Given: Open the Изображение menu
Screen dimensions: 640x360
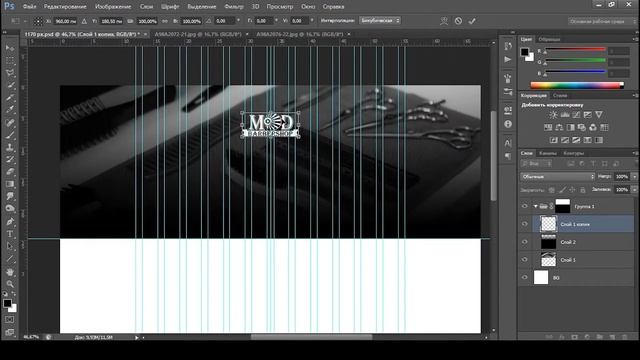Looking at the screenshot, I should click(x=113, y=7).
